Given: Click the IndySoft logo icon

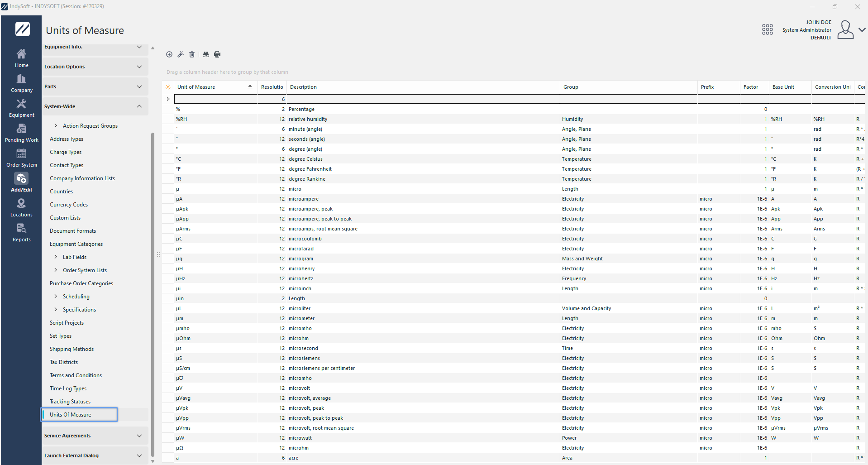Looking at the screenshot, I should tap(22, 29).
